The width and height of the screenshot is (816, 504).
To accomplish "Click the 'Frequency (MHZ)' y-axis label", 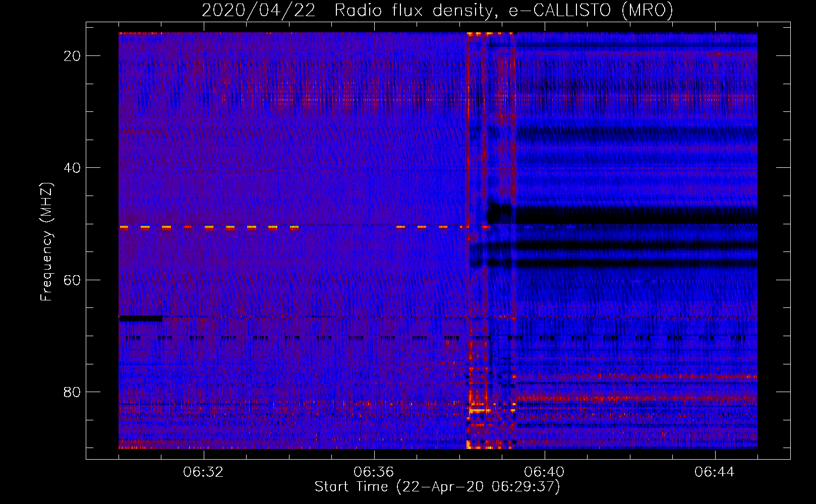I will 46,242.
